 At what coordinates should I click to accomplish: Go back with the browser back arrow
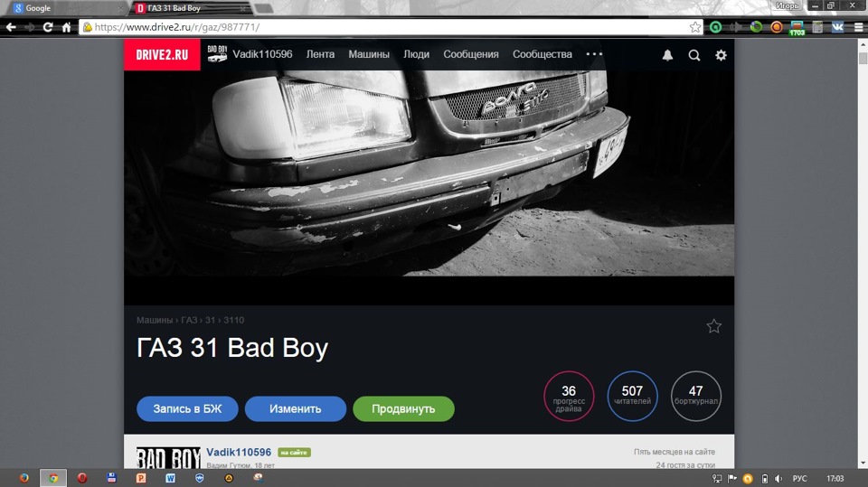[11, 27]
